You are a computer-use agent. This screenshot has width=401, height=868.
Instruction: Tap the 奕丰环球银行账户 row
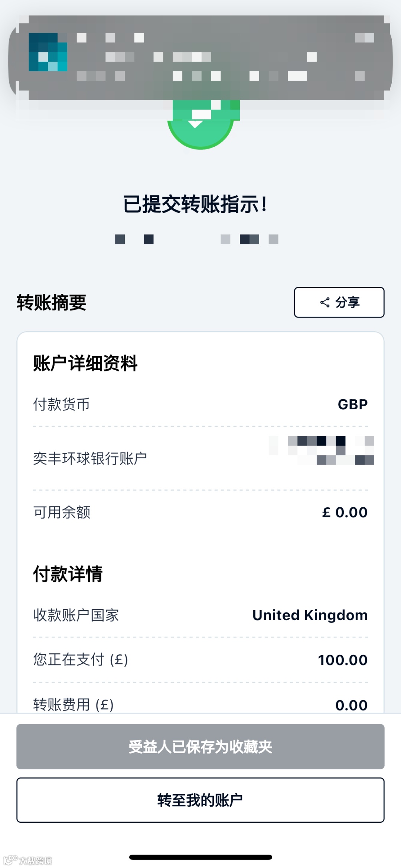tap(200, 458)
